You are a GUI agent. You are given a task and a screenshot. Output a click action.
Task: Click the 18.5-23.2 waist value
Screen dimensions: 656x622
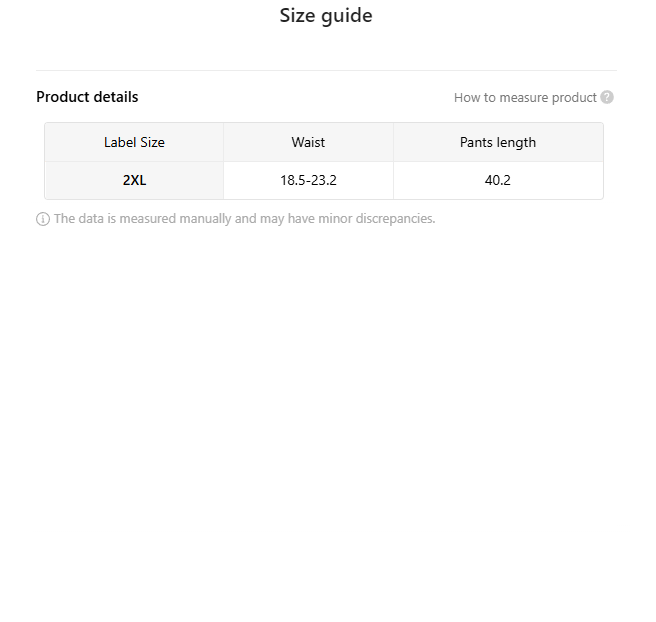tap(308, 181)
